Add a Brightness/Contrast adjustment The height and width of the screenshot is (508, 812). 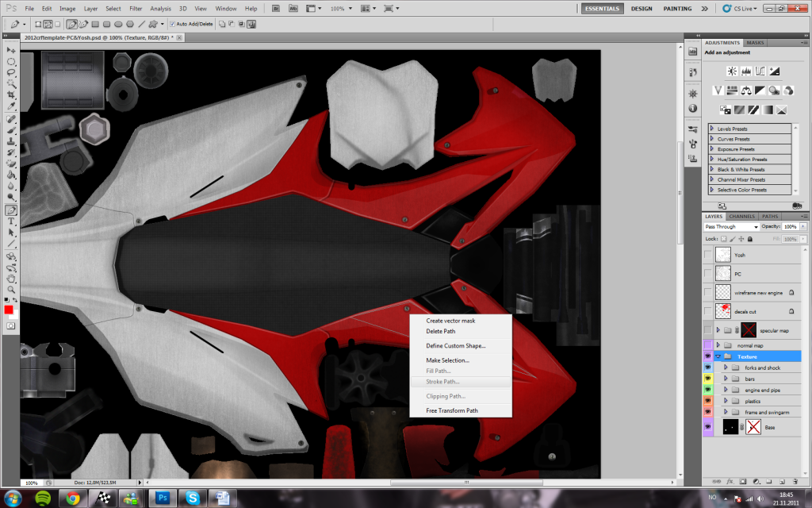(x=732, y=71)
